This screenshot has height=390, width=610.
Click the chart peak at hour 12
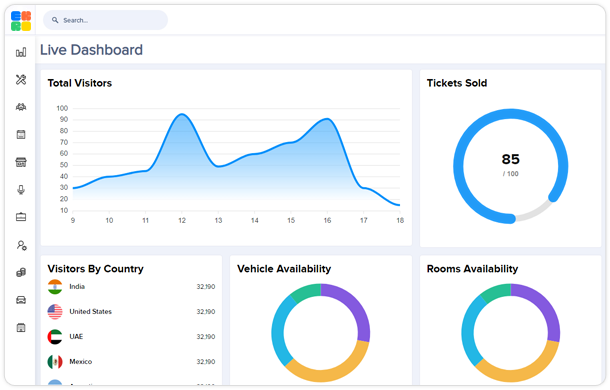[182, 114]
